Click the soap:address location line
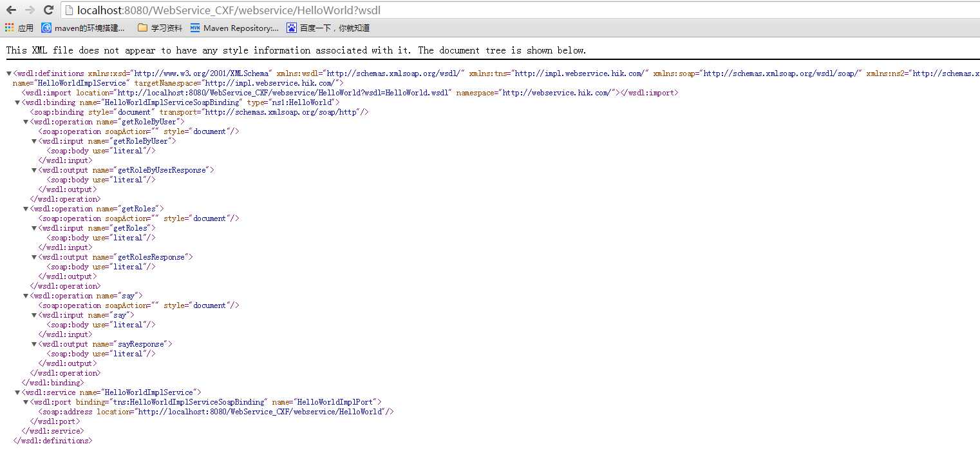 click(216, 412)
